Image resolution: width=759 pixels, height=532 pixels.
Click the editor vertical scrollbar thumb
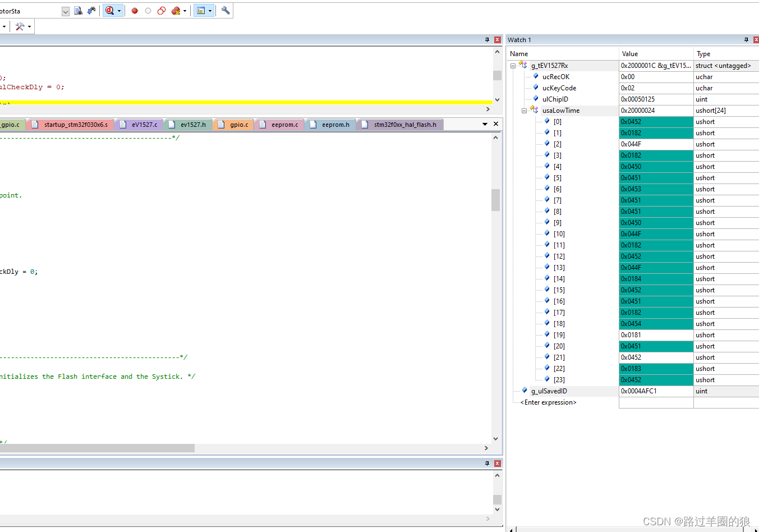tap(495, 200)
